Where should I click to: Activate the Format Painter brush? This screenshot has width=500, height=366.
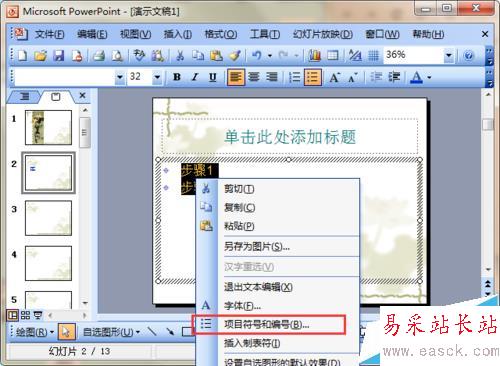(235, 55)
